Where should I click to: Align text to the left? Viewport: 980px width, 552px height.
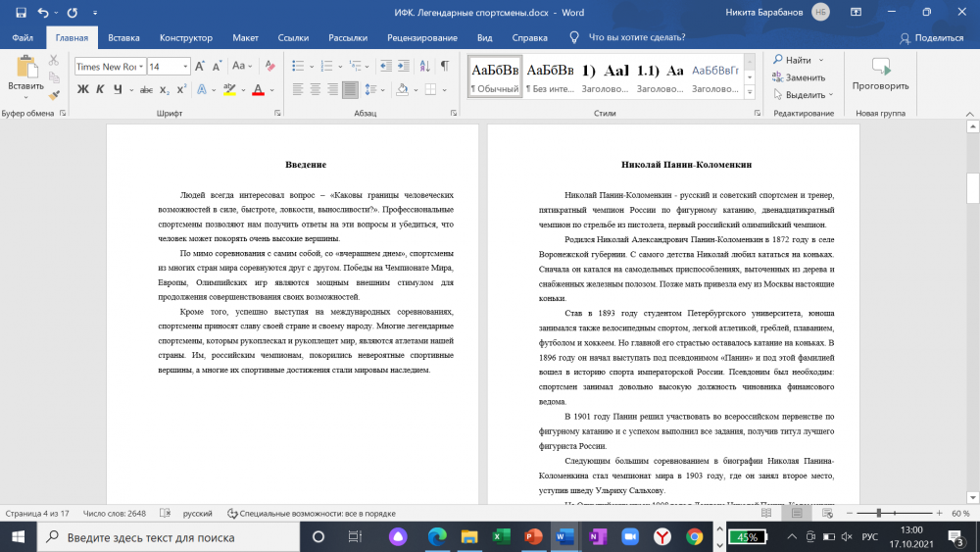pos(298,90)
